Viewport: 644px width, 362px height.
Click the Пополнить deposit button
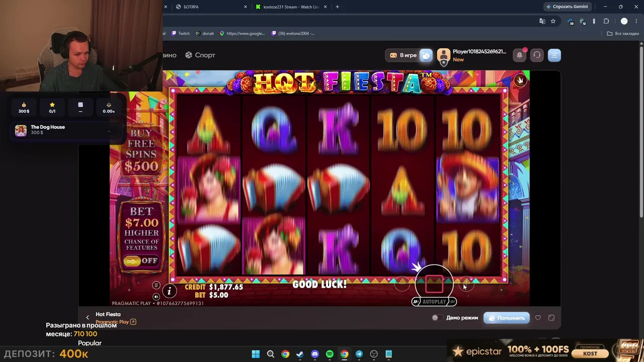click(507, 318)
